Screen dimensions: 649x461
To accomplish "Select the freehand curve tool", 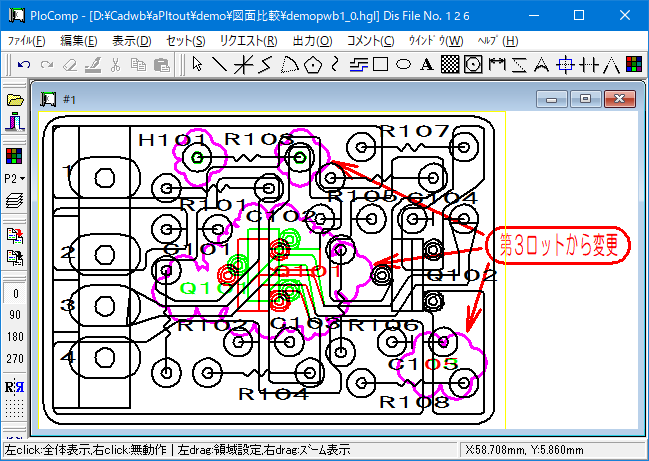I will click(335, 65).
